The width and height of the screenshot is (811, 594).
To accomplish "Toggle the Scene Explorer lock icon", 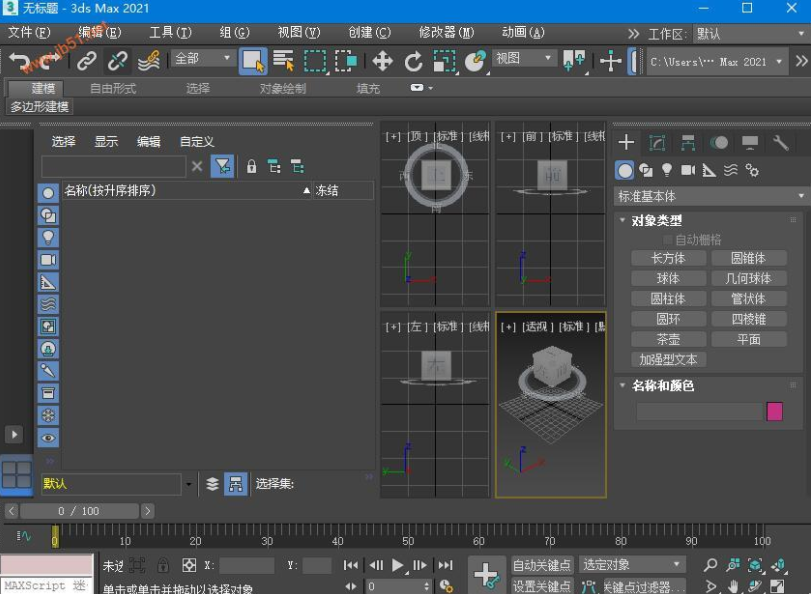I will pyautogui.click(x=251, y=167).
